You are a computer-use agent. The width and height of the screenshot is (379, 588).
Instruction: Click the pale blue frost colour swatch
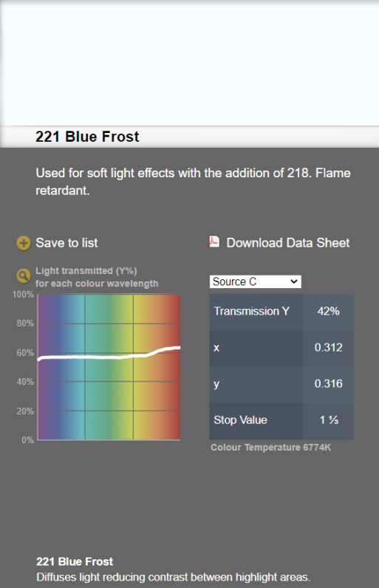point(189,63)
